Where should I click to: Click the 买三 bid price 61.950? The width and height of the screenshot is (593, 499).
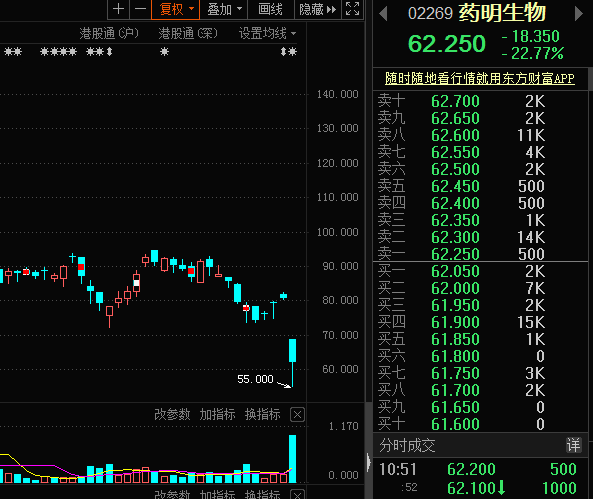coord(455,305)
